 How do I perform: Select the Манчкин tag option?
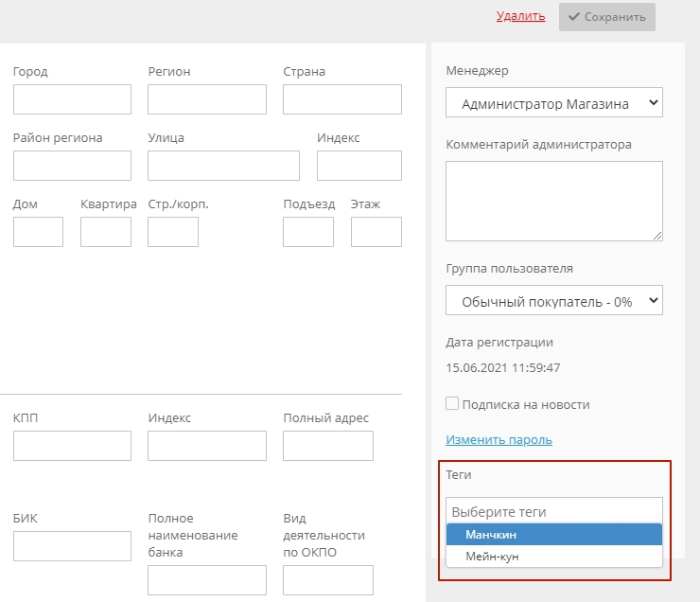(x=553, y=535)
